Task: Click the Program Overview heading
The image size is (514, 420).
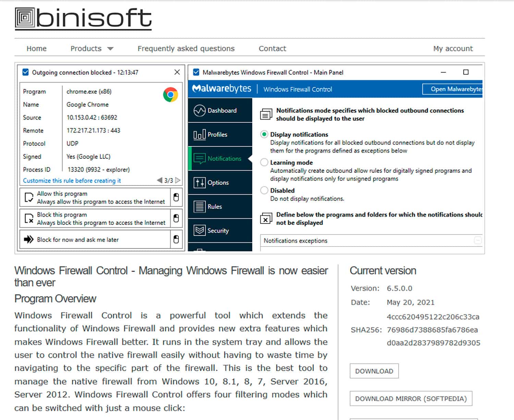Action: pos(55,299)
